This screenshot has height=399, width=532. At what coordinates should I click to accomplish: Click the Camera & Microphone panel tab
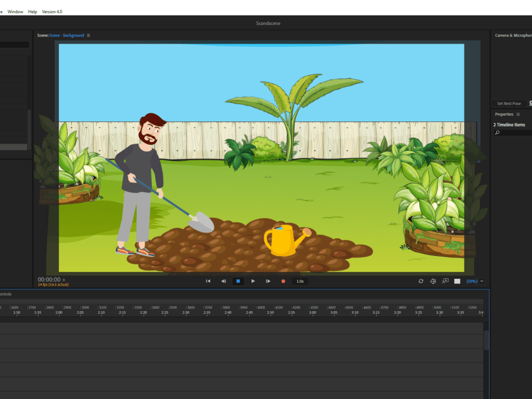(x=513, y=35)
